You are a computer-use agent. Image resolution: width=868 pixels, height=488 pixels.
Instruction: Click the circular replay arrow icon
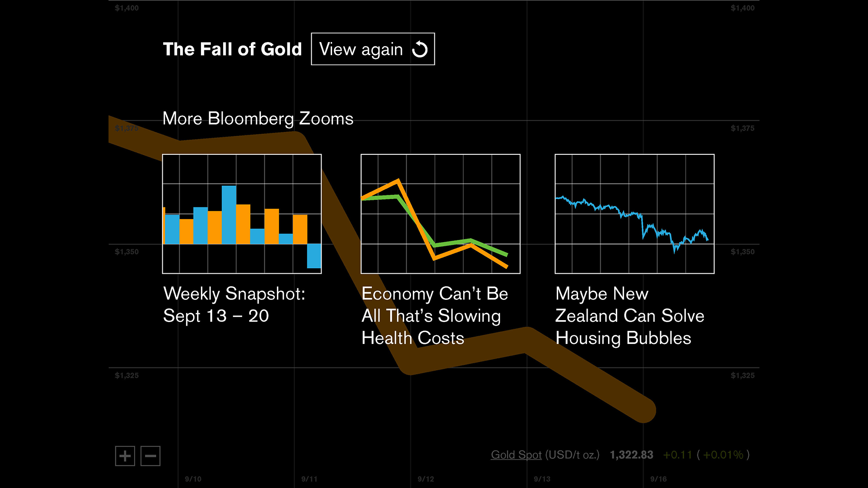420,49
